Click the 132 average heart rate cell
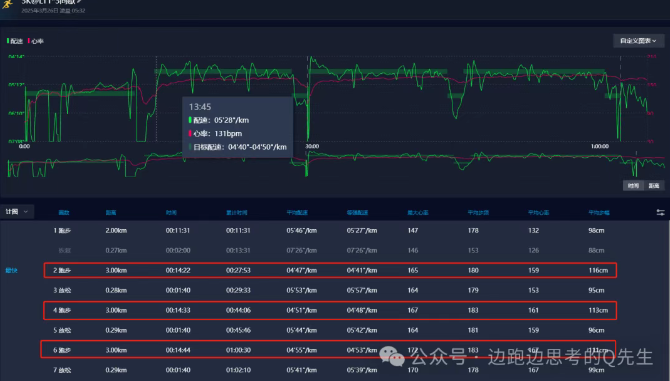This screenshot has height=381, width=670. 533,230
